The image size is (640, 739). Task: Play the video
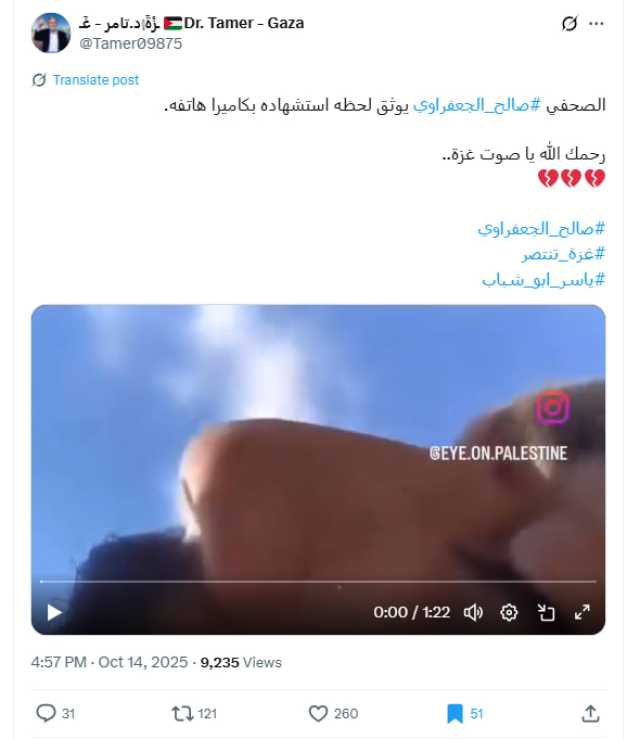[55, 612]
